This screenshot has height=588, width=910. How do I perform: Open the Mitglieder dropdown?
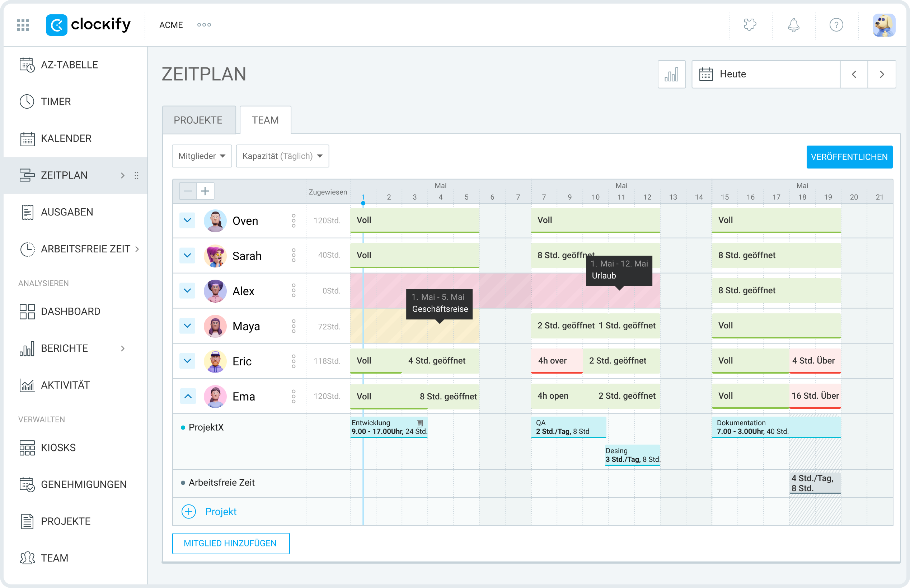(x=201, y=156)
